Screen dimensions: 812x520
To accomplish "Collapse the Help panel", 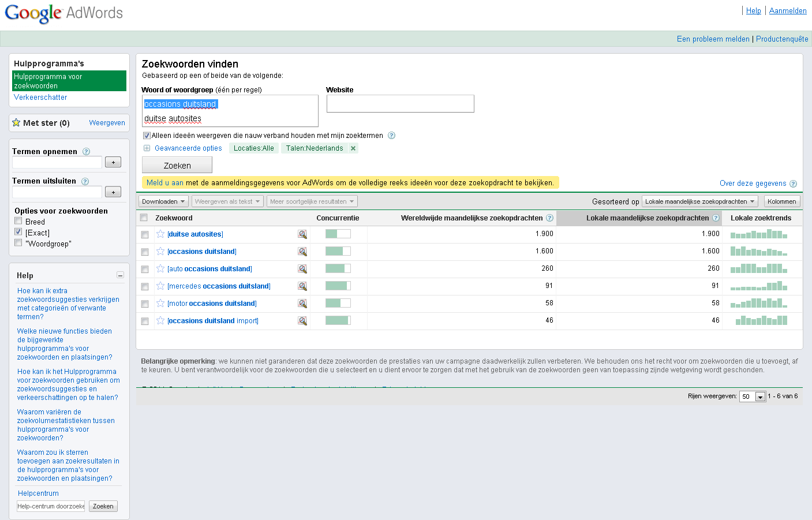I will coord(120,275).
